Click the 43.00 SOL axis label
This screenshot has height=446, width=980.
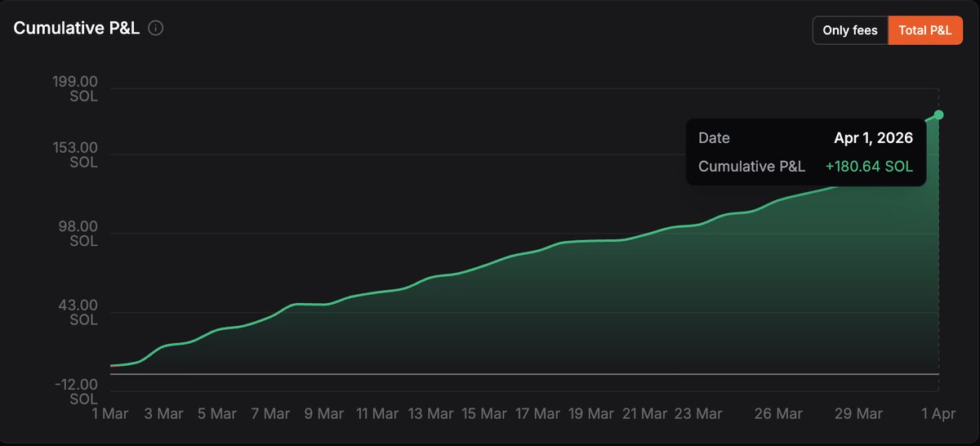78,313
